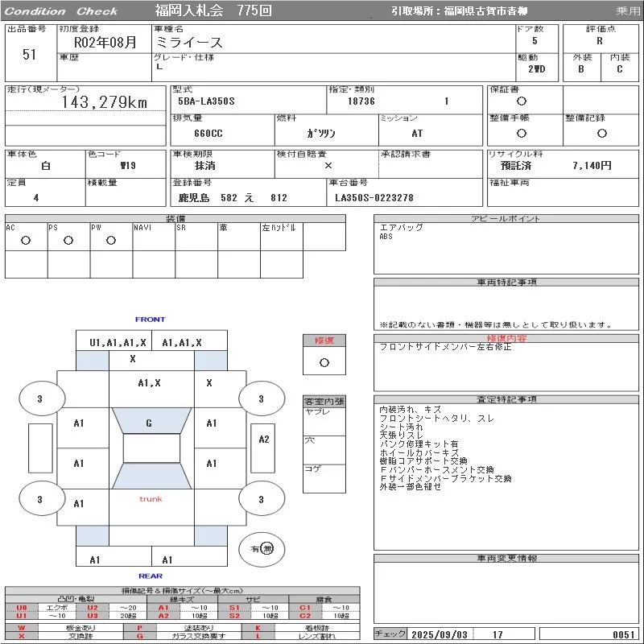Click the mileage field showing 143,279km
The image size is (644, 644).
click(x=105, y=102)
